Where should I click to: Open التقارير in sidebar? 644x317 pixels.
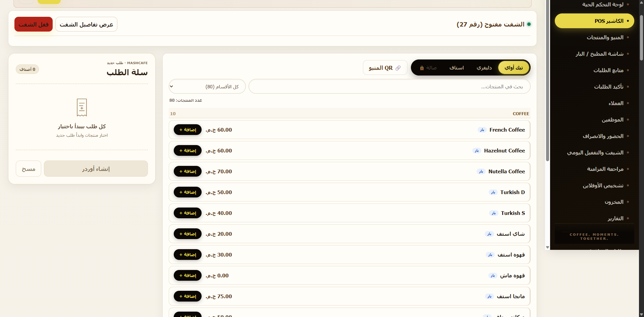594,218
